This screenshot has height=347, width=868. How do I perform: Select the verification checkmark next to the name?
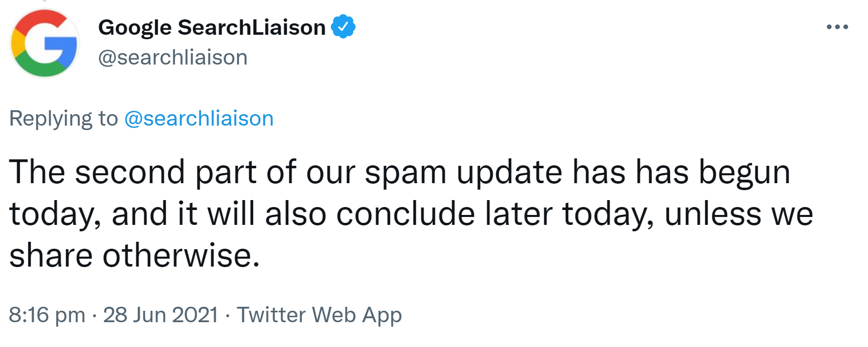pyautogui.click(x=343, y=27)
